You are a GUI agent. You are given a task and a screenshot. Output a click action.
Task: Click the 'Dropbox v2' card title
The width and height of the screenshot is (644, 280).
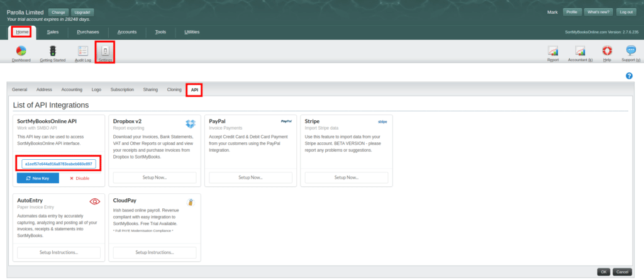[127, 121]
